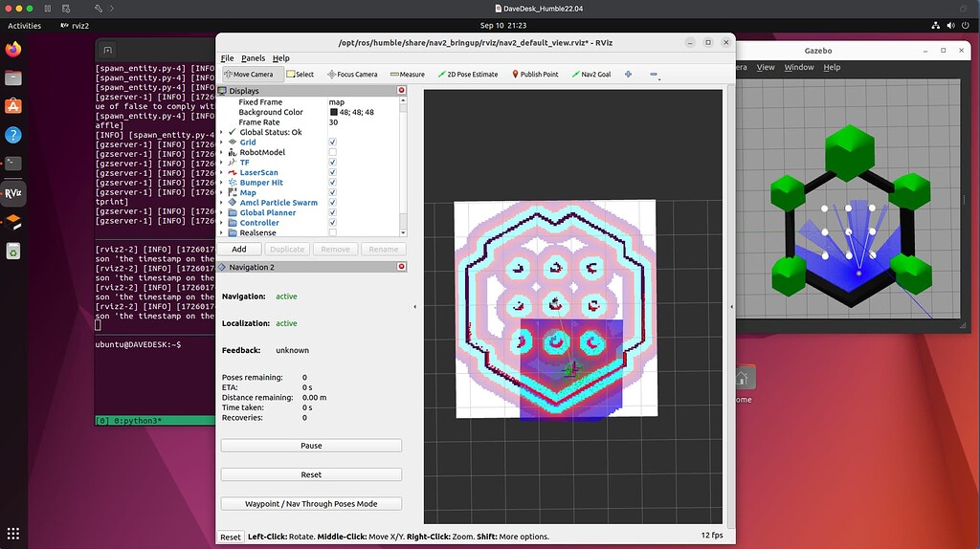Expand the Map display row
Viewport: 980px width, 549px height.
[x=221, y=192]
